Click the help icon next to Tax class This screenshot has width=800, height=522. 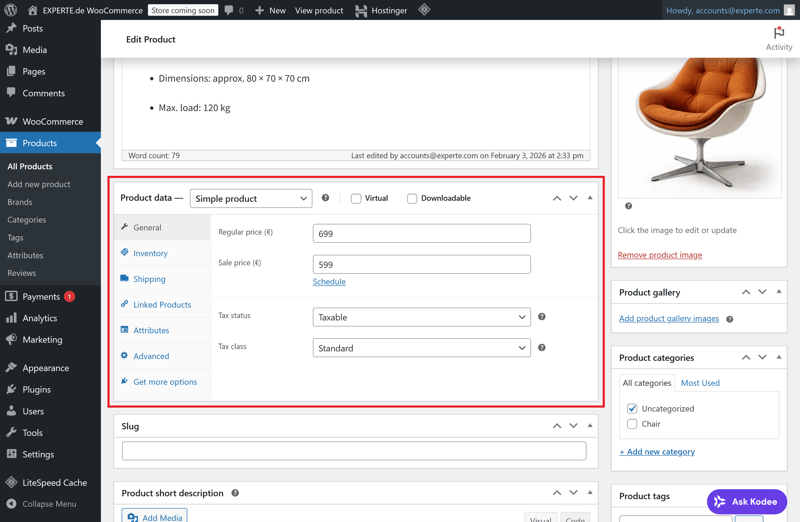[542, 348]
